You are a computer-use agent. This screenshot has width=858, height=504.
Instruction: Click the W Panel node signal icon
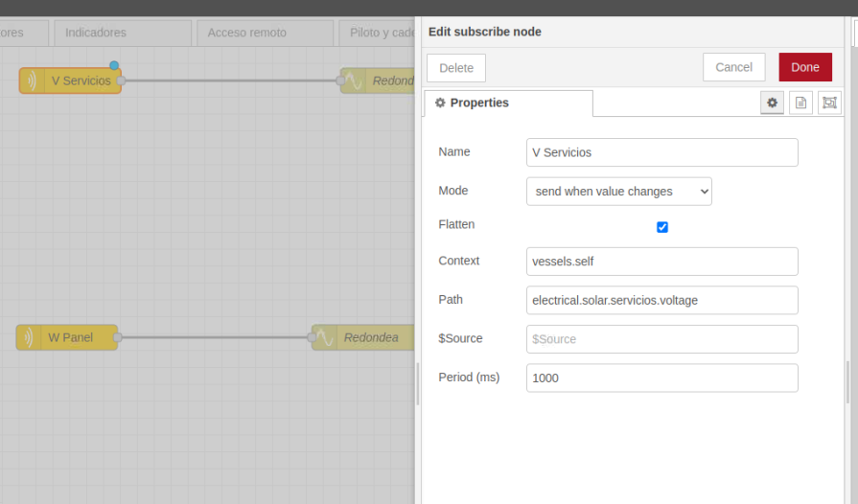(x=29, y=337)
